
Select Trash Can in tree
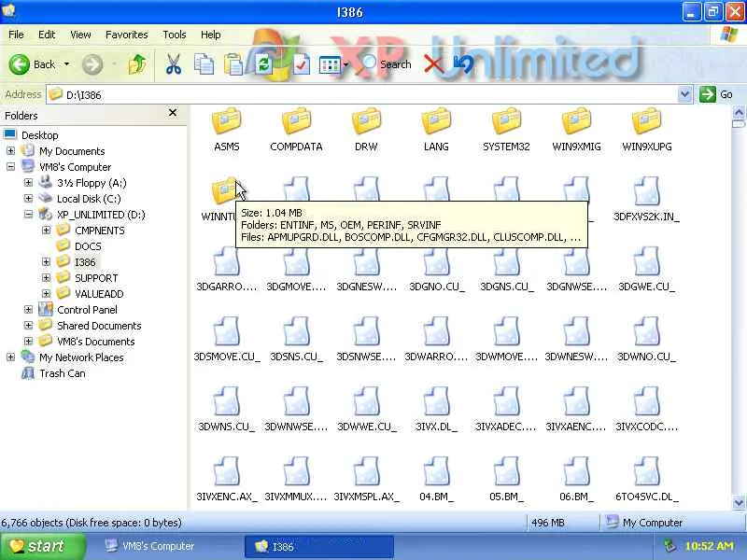(x=63, y=373)
